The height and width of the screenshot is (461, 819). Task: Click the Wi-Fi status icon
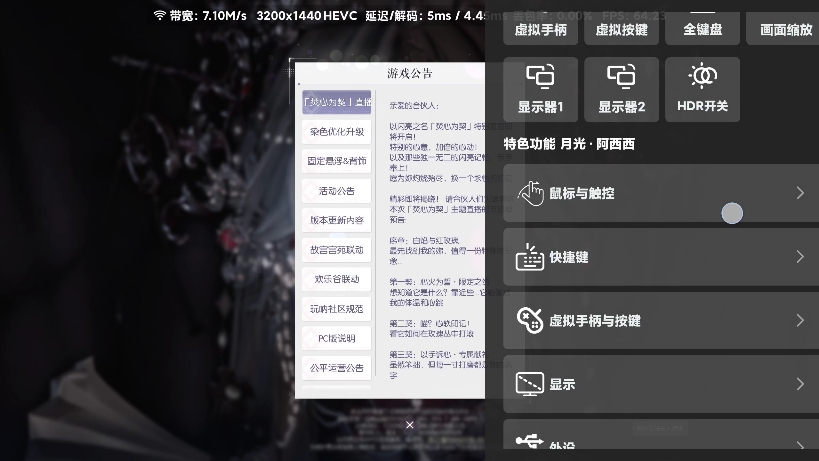click(159, 15)
